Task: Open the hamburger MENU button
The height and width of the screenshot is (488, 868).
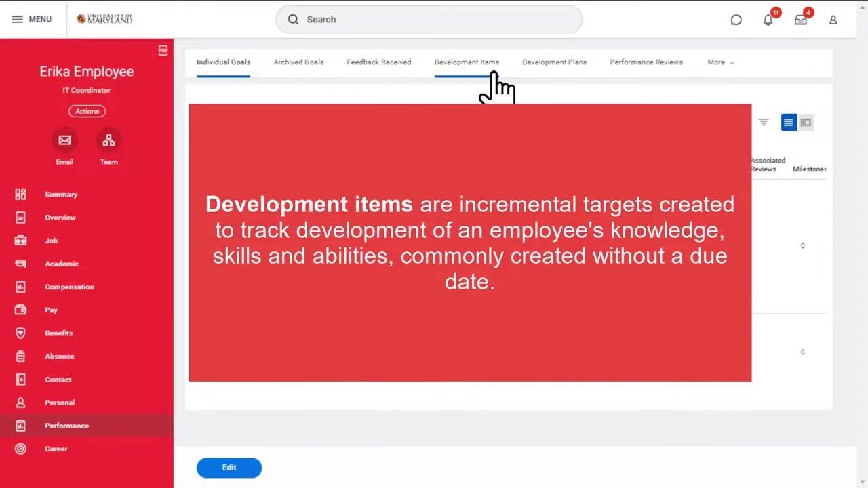Action: pos(31,19)
